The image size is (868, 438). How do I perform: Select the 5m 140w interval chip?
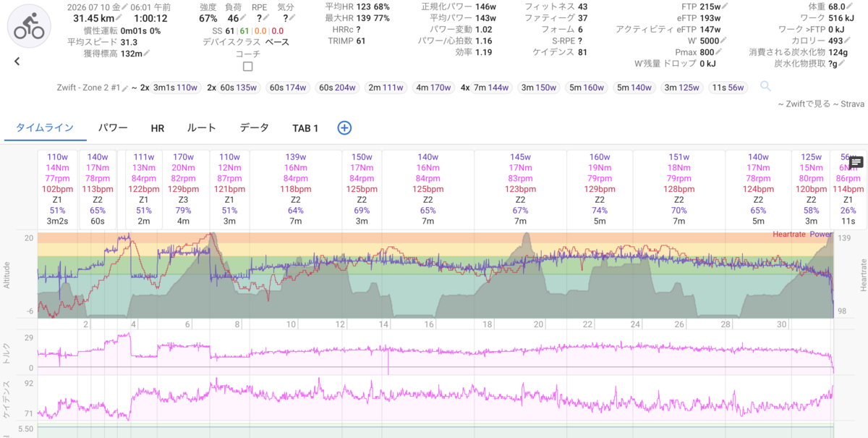click(x=634, y=88)
